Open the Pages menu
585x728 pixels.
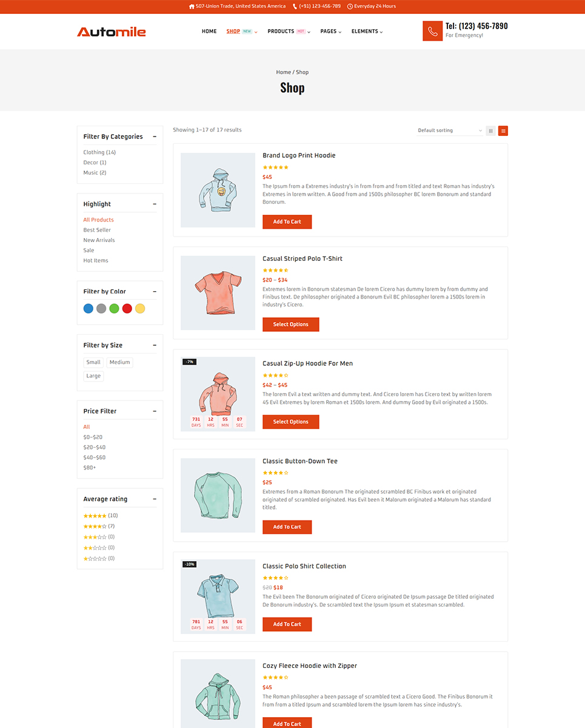pyautogui.click(x=331, y=32)
